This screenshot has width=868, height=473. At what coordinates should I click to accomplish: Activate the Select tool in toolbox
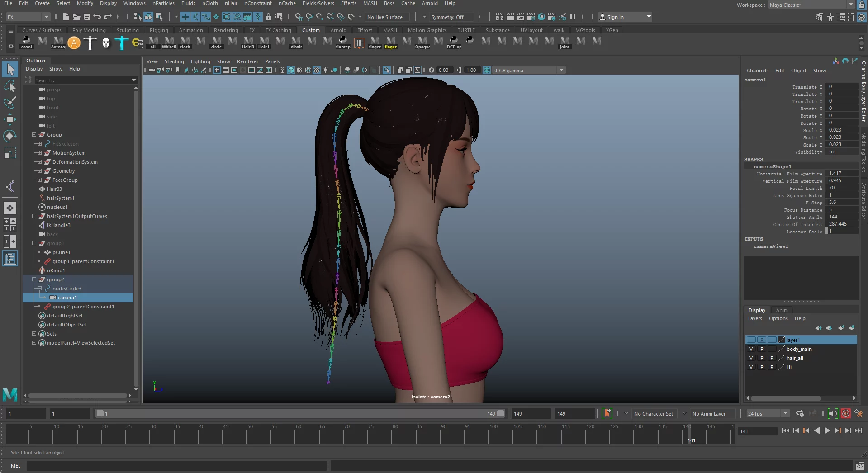pos(10,69)
